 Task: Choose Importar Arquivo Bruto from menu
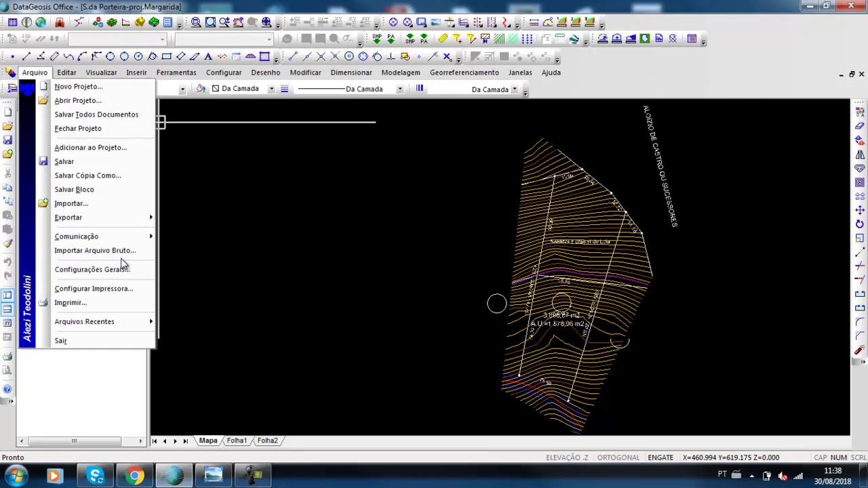tap(95, 251)
